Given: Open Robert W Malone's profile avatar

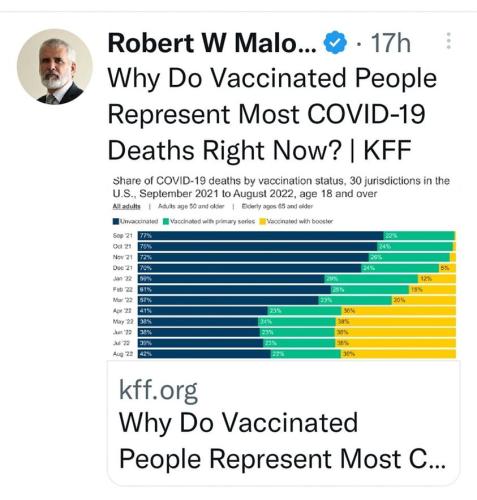Looking at the screenshot, I should pyautogui.click(x=54, y=67).
